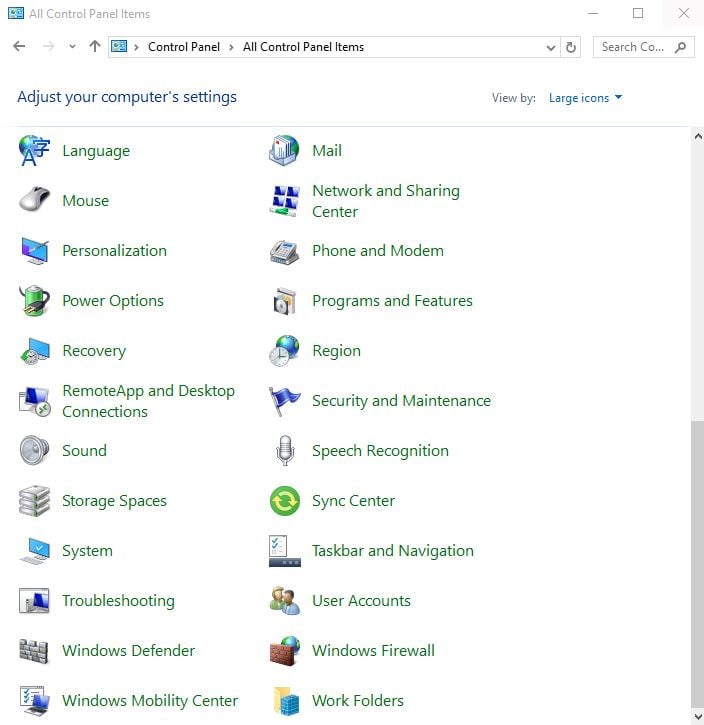Image resolution: width=704 pixels, height=725 pixels.
Task: Open the recent locations dropdown arrow
Action: pyautogui.click(x=72, y=47)
